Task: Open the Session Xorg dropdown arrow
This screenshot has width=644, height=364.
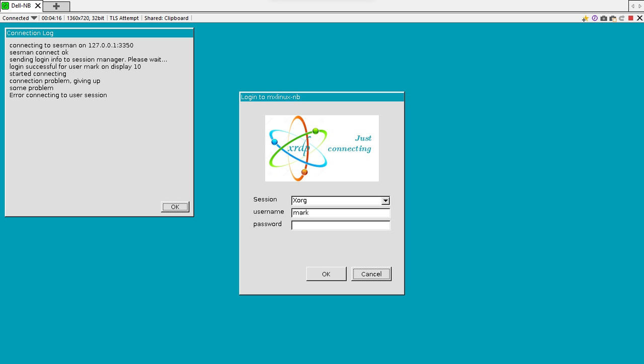Action: (385, 200)
